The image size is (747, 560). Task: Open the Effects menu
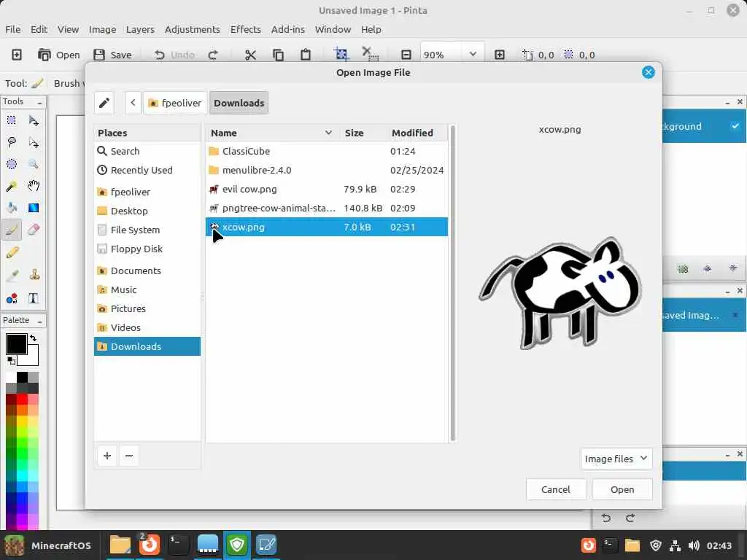tap(246, 29)
